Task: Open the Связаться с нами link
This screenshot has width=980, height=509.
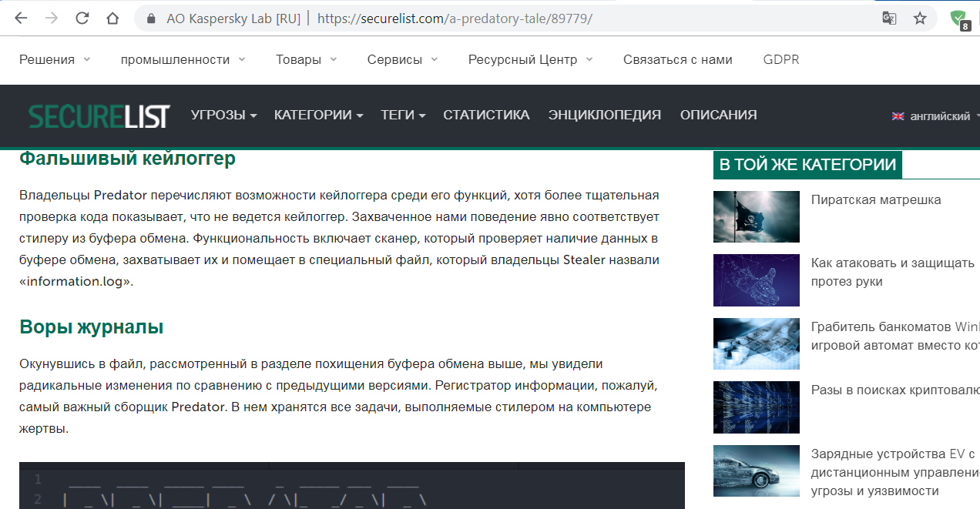Action: coord(678,59)
